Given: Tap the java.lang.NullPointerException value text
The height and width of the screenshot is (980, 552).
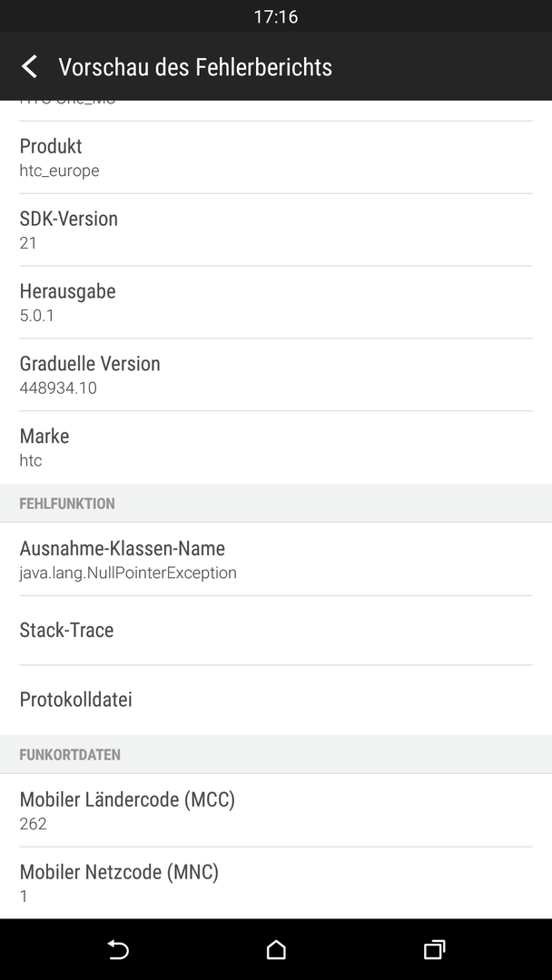Looking at the screenshot, I should pyautogui.click(x=128, y=573).
